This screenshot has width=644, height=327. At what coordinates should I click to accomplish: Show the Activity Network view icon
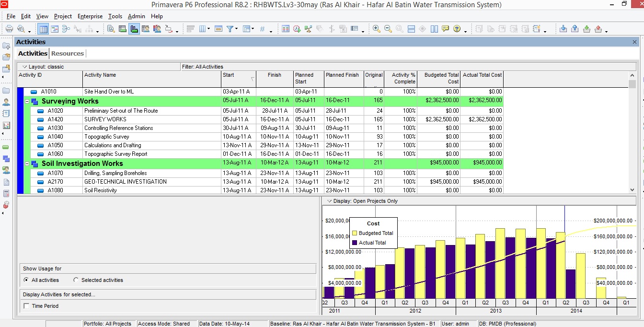click(x=66, y=29)
